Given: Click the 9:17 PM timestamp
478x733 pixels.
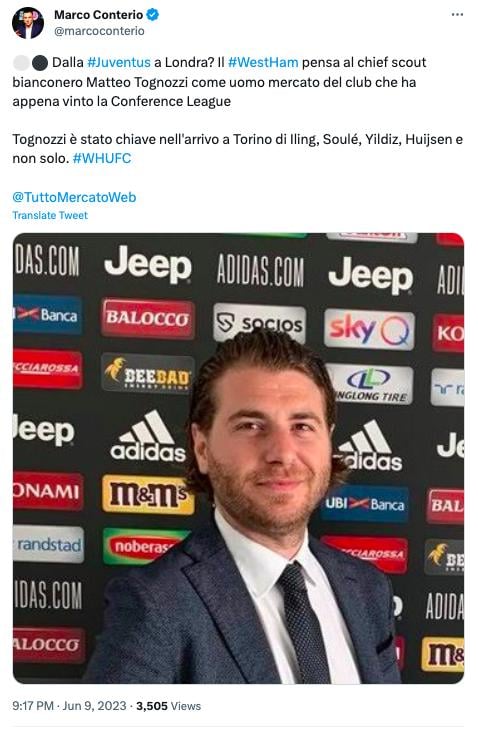Looking at the screenshot, I should pyautogui.click(x=33, y=706).
